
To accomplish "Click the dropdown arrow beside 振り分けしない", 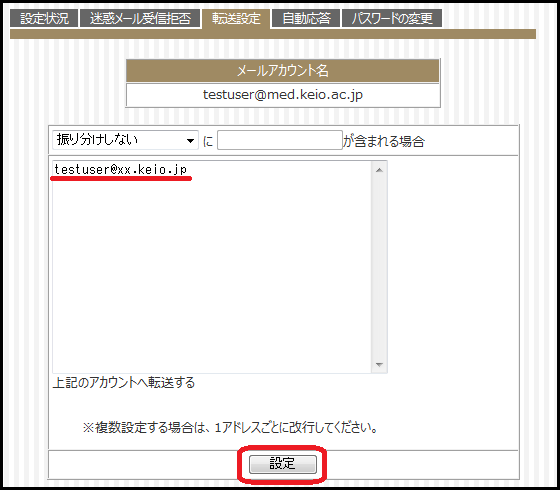I will (190, 141).
